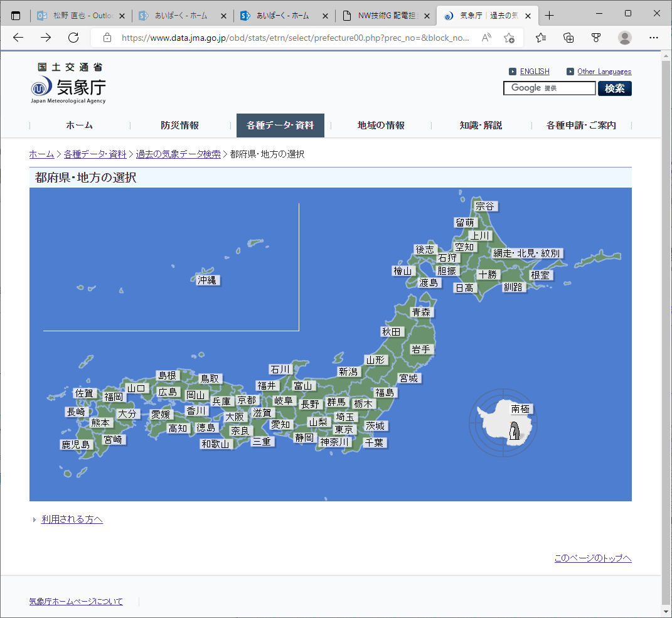
Task: Click the 検索 search button
Action: [614, 88]
